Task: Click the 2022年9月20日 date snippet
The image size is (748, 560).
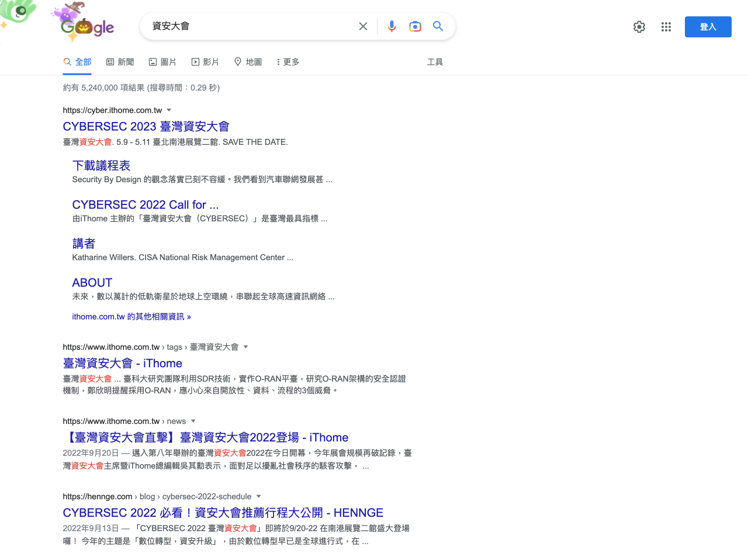Action: pyautogui.click(x=91, y=453)
